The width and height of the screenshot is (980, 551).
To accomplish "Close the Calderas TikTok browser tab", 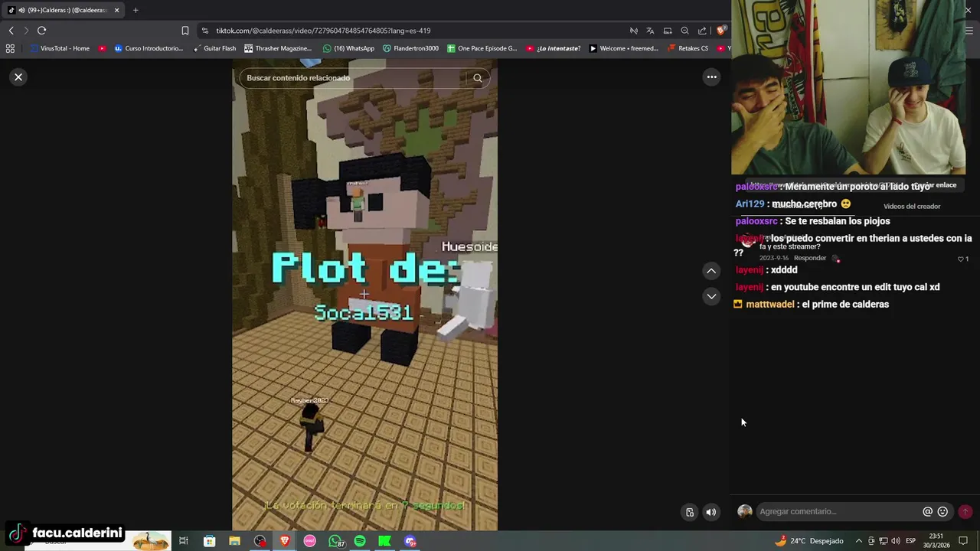I will click(116, 10).
